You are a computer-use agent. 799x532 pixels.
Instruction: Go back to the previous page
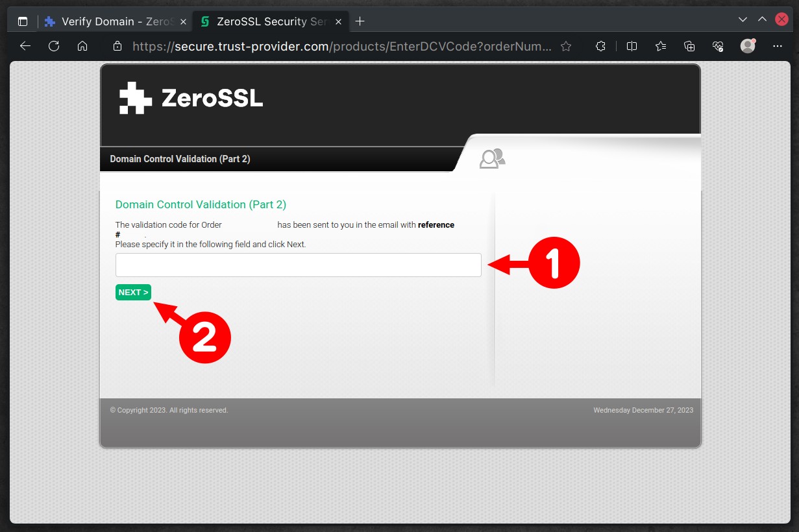pyautogui.click(x=25, y=46)
